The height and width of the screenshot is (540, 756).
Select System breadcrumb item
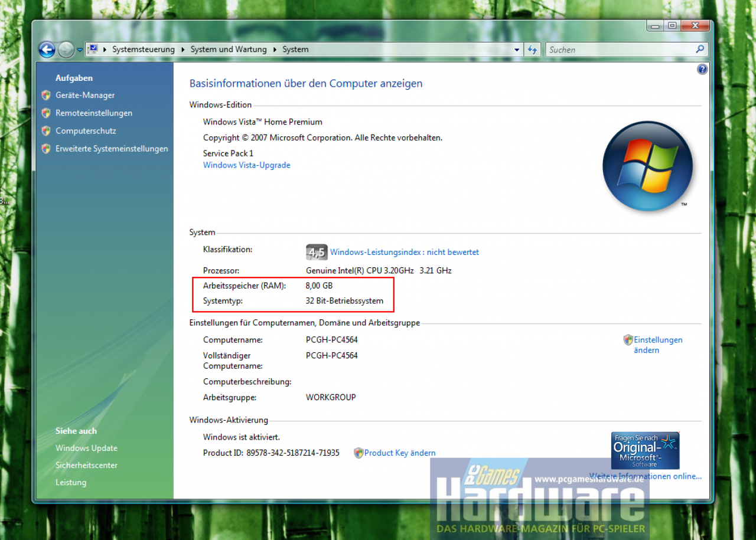point(295,50)
